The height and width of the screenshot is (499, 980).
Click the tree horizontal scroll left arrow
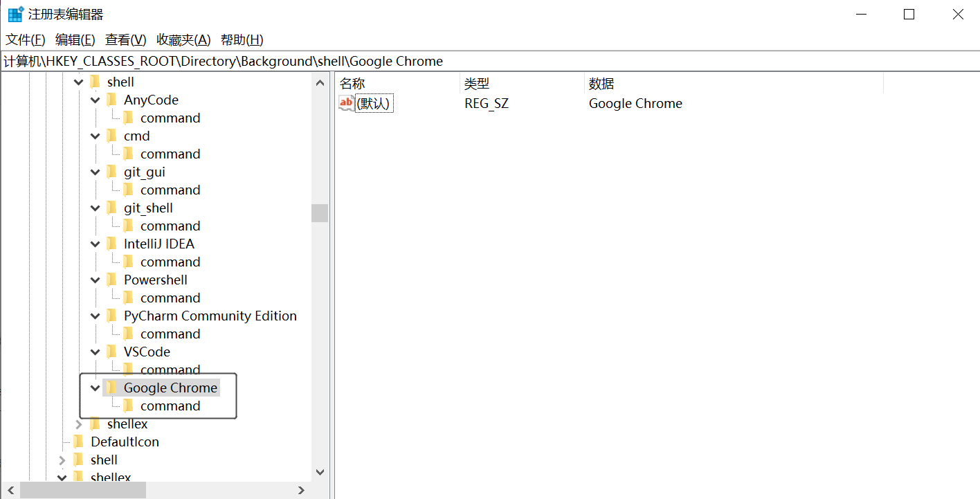pyautogui.click(x=10, y=490)
